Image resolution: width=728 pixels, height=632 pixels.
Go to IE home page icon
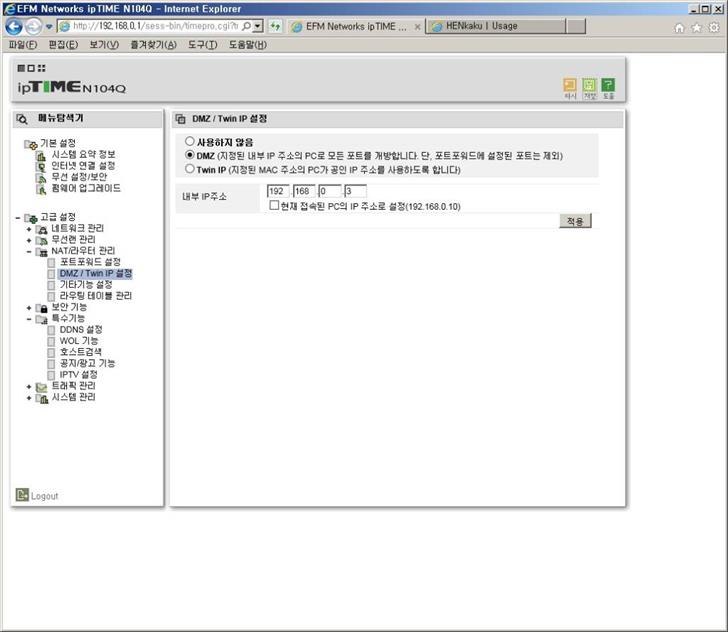(680, 27)
